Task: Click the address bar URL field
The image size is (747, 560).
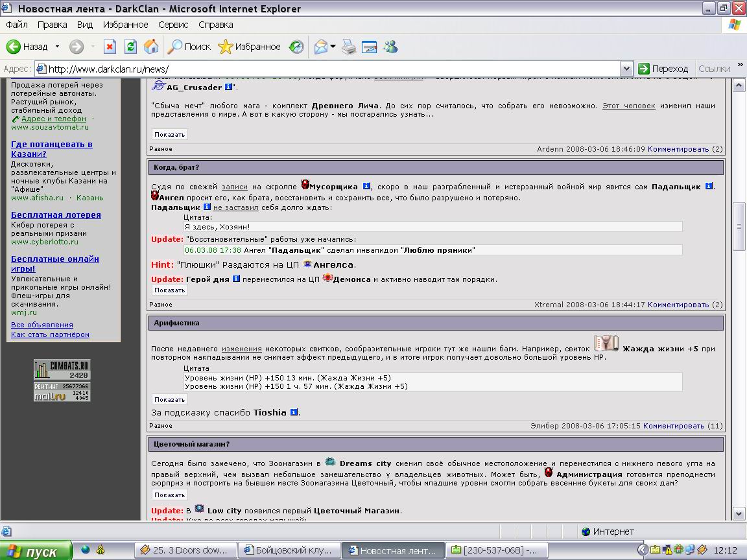Action: click(x=327, y=69)
